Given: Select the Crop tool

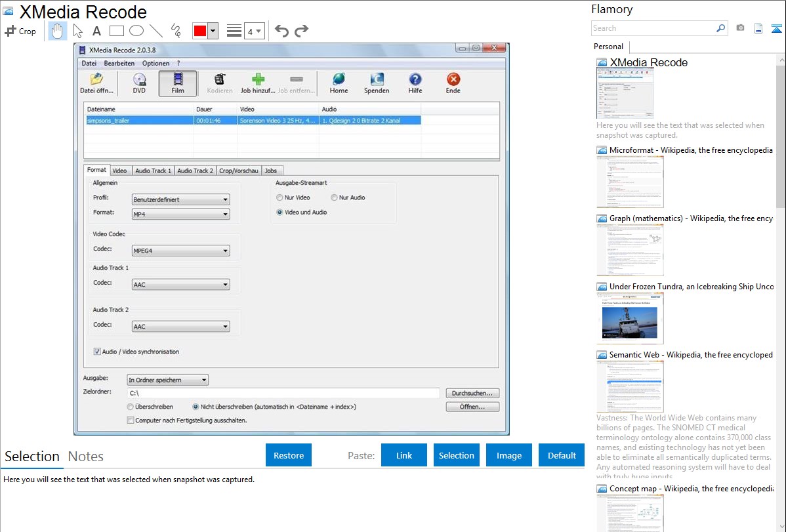Looking at the screenshot, I should pyautogui.click(x=20, y=31).
